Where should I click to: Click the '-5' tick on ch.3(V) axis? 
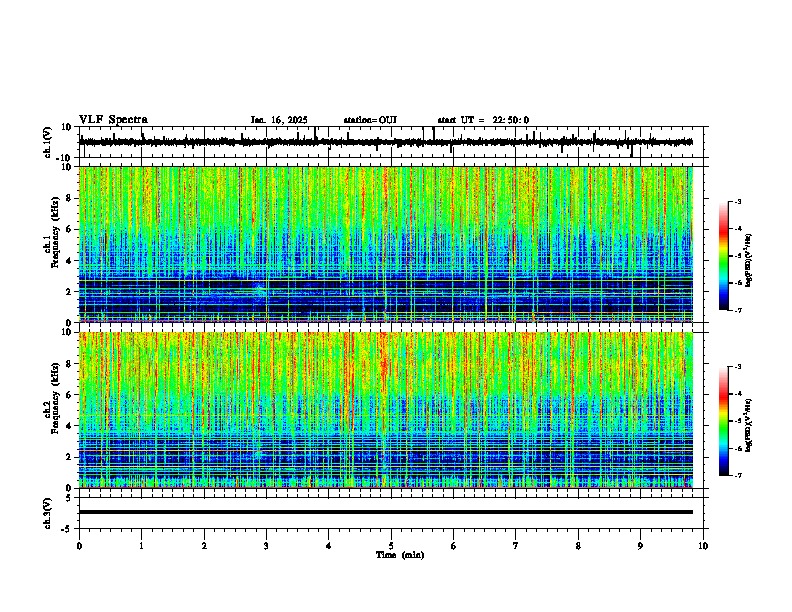tap(68, 529)
